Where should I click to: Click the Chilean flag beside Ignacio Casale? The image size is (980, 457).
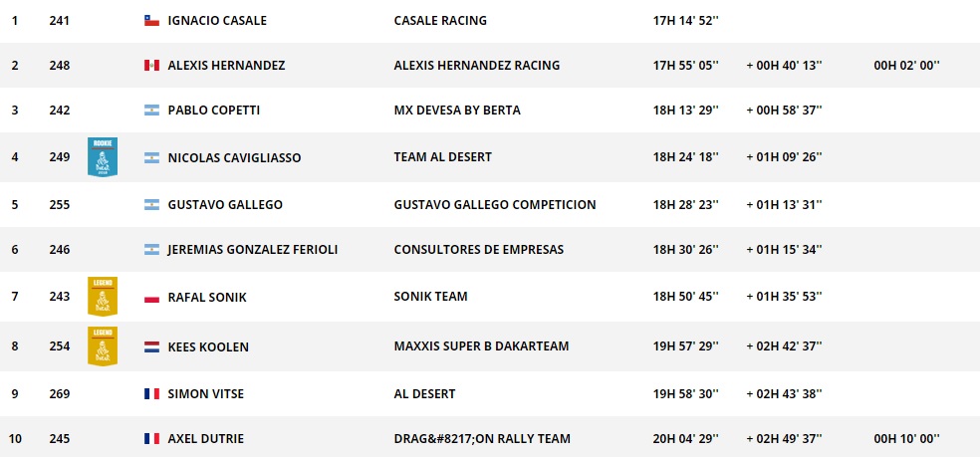[151, 21]
